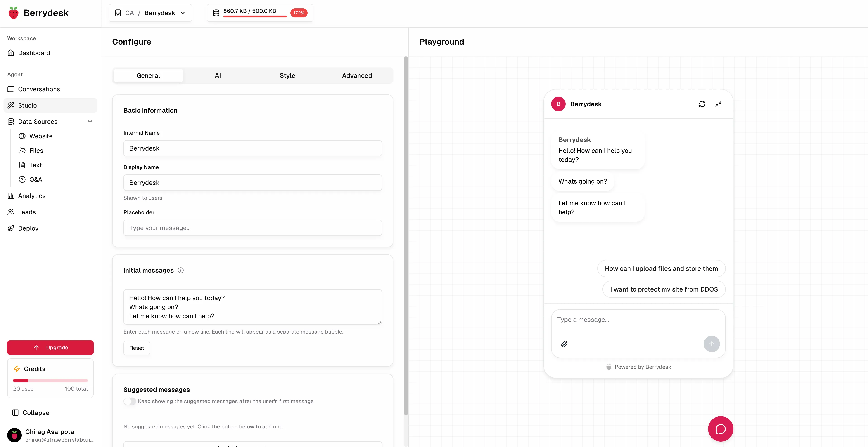Switch to the Advanced tab
Image resolution: width=868 pixels, height=447 pixels.
click(x=357, y=75)
